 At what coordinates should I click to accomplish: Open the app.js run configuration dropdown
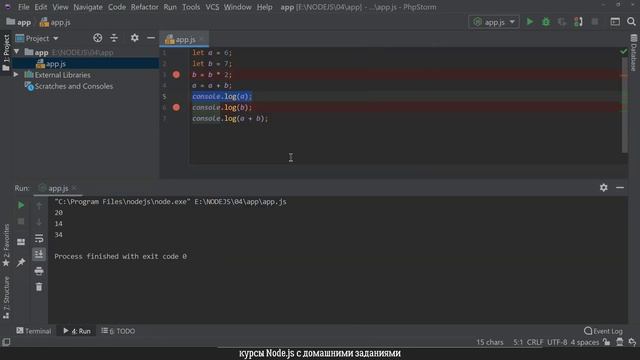coord(494,22)
